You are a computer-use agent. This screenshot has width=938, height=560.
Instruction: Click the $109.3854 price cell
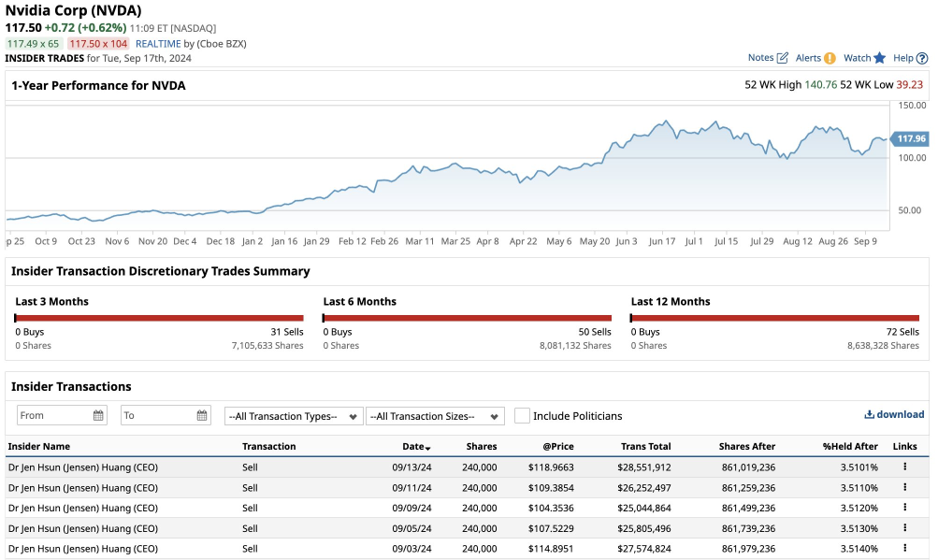click(x=551, y=488)
